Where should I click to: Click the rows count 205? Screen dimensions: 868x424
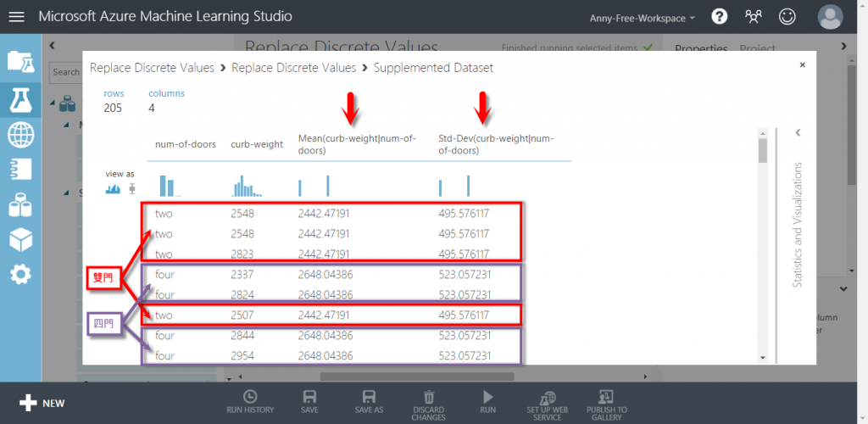tap(113, 108)
